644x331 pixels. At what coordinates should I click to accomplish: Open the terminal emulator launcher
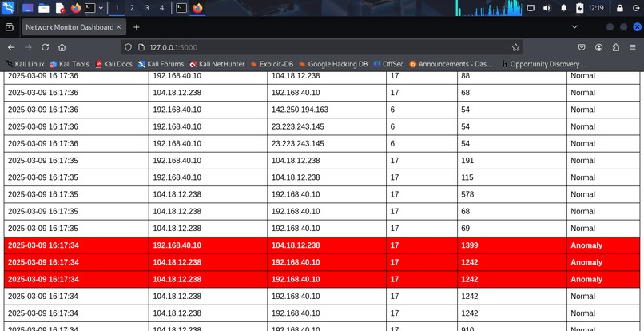[90, 8]
